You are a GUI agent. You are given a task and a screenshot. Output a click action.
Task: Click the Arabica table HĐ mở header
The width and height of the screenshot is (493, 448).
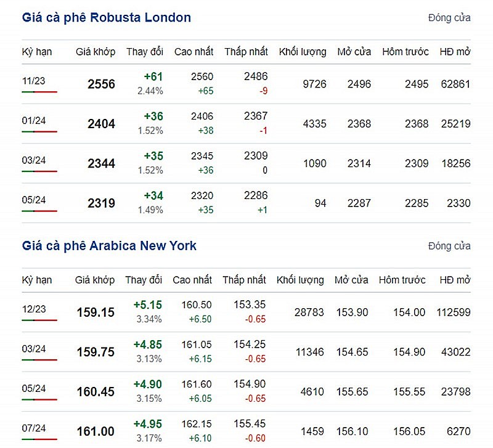455,280
